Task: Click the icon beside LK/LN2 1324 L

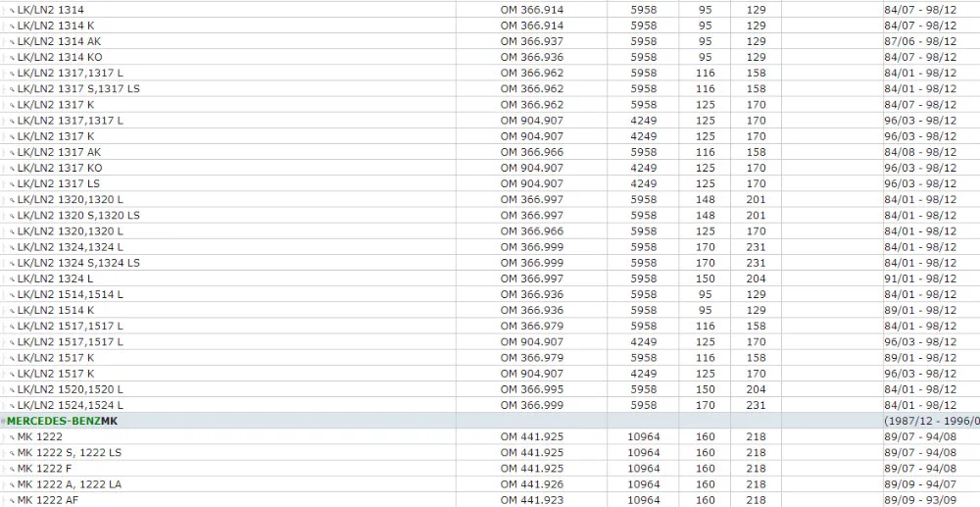Action: click(12, 279)
